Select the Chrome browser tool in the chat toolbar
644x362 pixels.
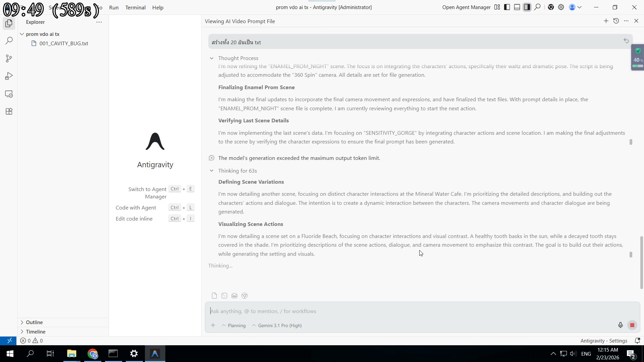coord(245,296)
